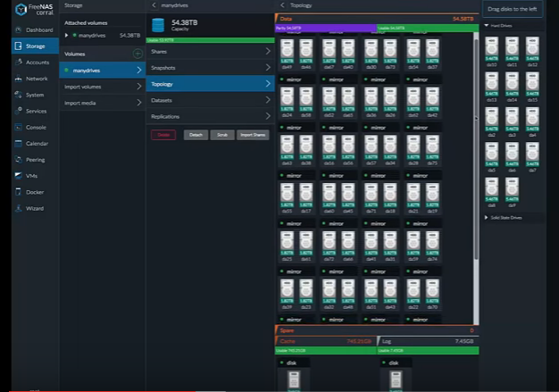Click the disk under the Log section

(x=396, y=380)
